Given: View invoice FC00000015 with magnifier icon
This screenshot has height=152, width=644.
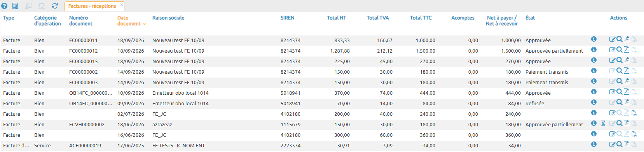Looking at the screenshot, I should coord(620,60).
